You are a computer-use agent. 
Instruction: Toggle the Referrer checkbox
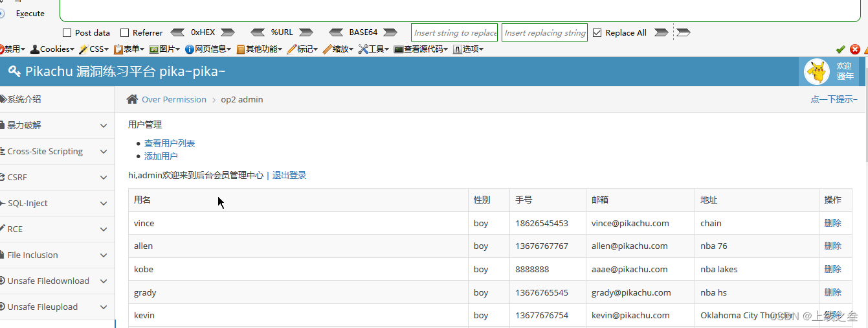124,32
